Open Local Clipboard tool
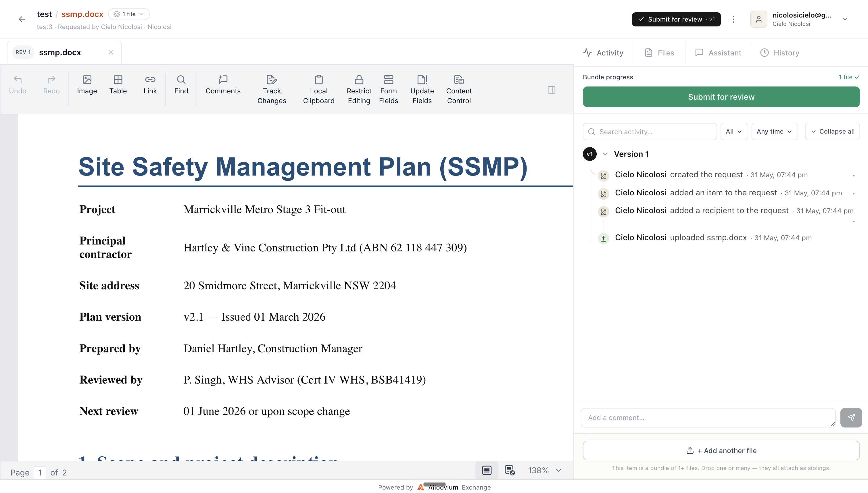This screenshot has height=493, width=868. 319,90
